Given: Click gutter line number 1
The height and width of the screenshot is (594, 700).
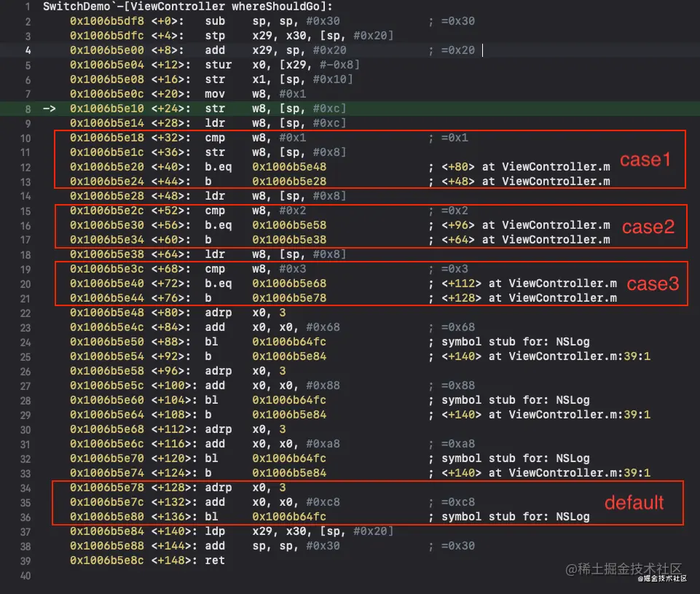Looking at the screenshot, I should pos(28,7).
